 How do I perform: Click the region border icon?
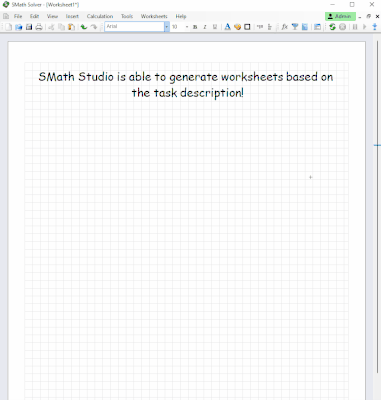pyautogui.click(x=247, y=27)
